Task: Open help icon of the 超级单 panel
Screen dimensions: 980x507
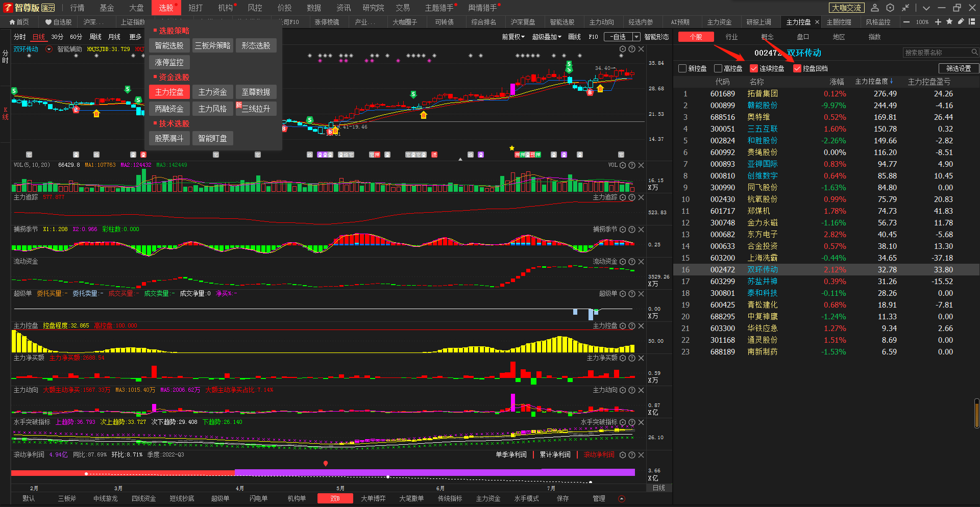Action: coord(632,294)
